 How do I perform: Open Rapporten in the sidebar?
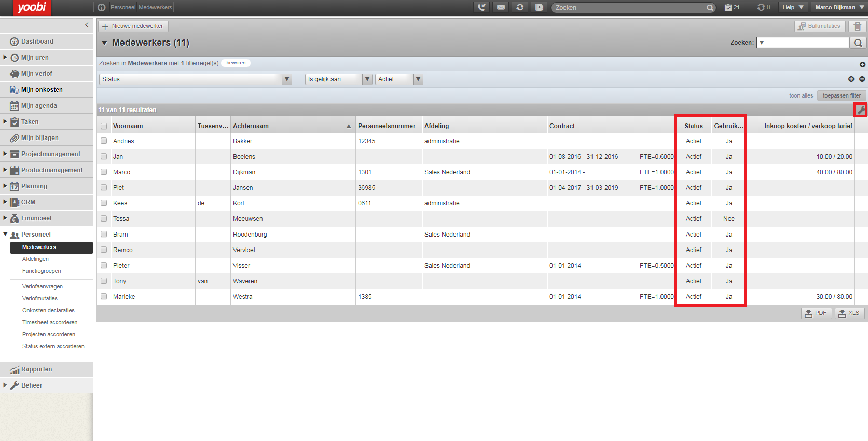pos(47,369)
